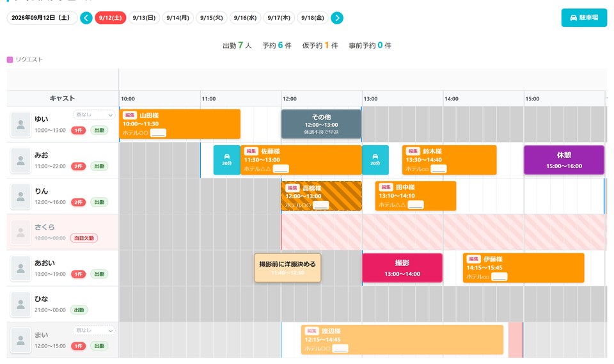Click あおい's 1件 reservation count badge
This screenshot has width=614, height=364.
click(78, 274)
